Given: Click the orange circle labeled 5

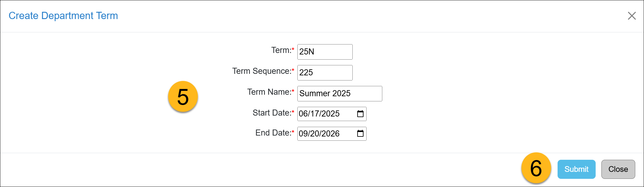Looking at the screenshot, I should coord(183,97).
